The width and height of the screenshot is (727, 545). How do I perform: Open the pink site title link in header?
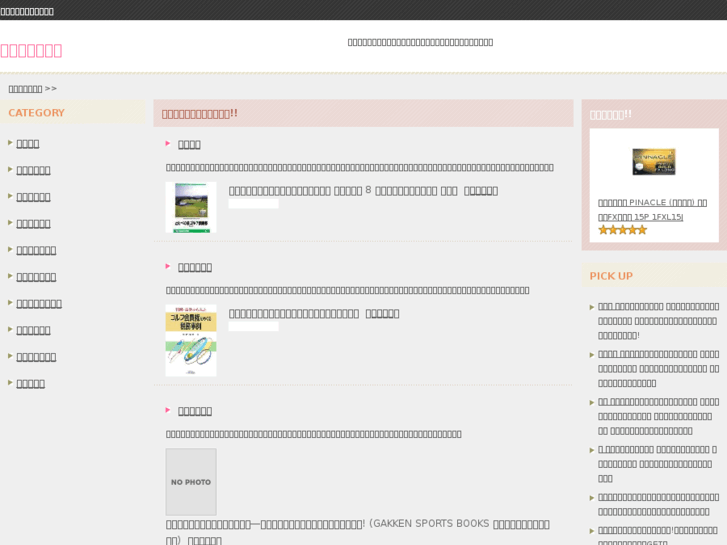click(x=31, y=51)
